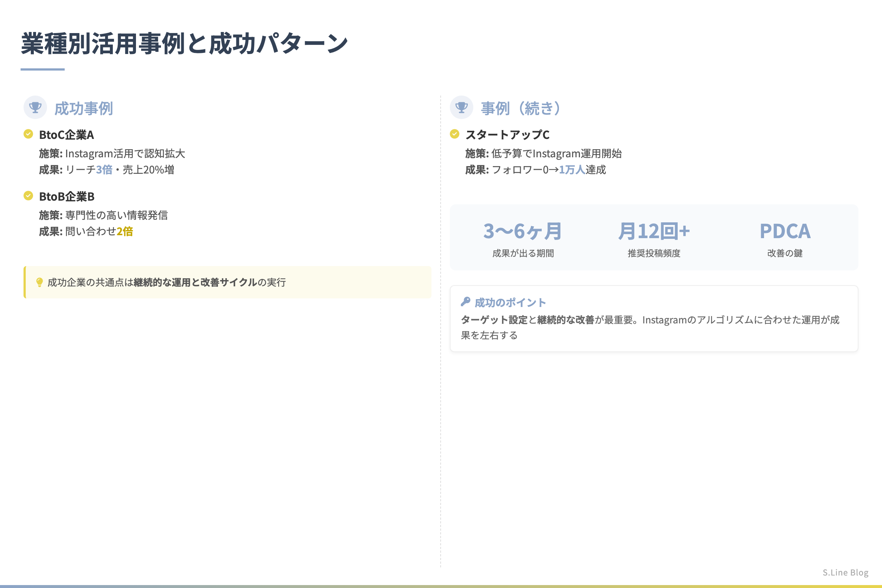Click the lightbulb icon in yellow callout

(x=39, y=282)
